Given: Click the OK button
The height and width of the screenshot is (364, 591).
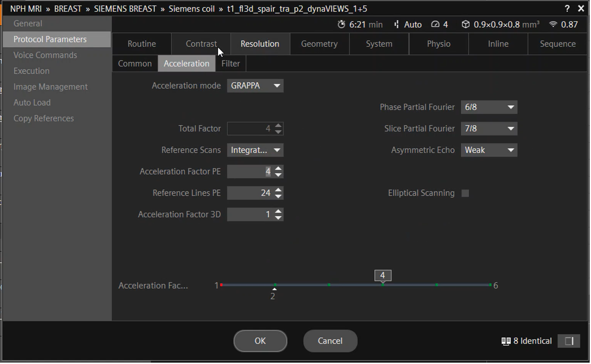Looking at the screenshot, I should (x=260, y=341).
